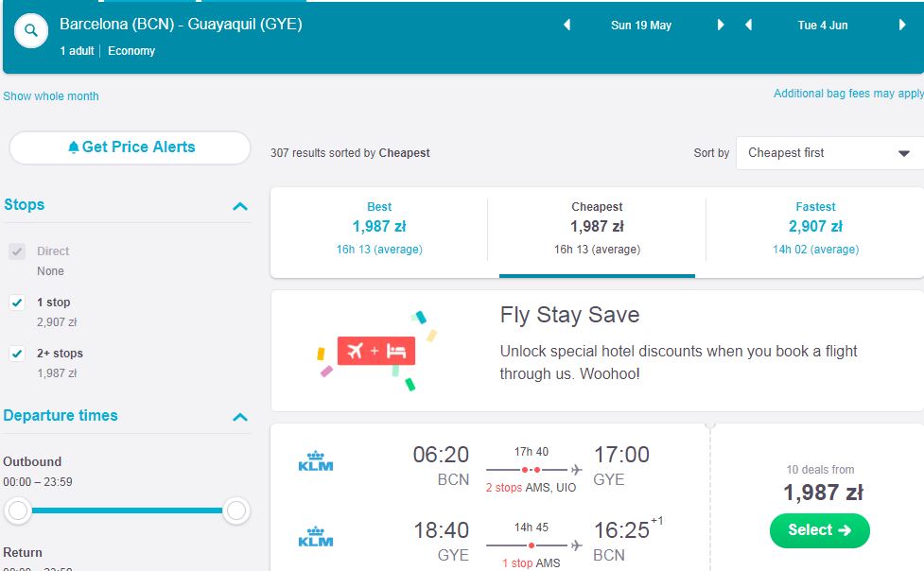Toggle the Direct flights checkbox
Screen dimensions: 924x571
tap(17, 251)
